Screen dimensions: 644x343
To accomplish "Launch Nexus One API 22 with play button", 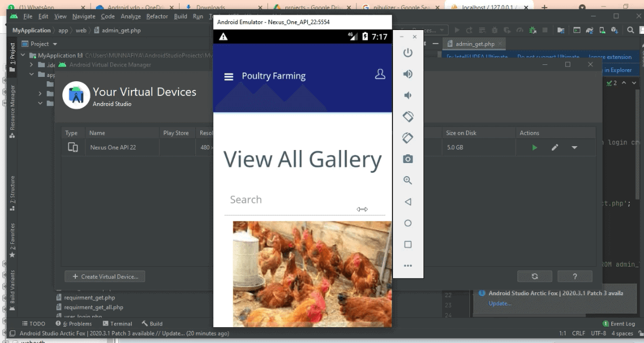I will coord(534,147).
